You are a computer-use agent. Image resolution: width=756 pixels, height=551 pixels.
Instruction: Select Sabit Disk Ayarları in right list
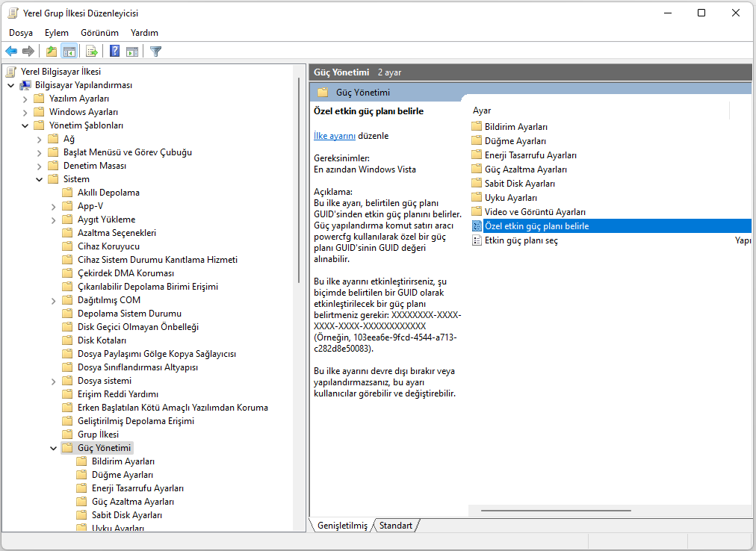click(x=520, y=184)
